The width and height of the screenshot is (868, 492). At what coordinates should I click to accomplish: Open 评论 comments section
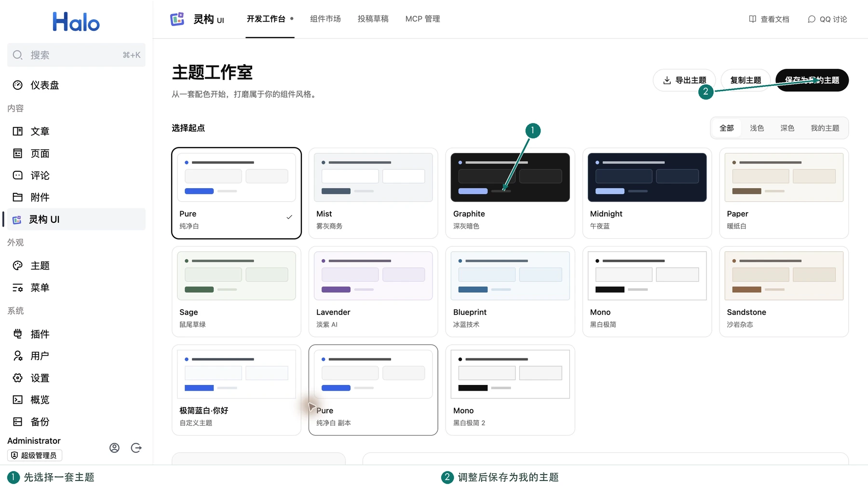coord(76,176)
